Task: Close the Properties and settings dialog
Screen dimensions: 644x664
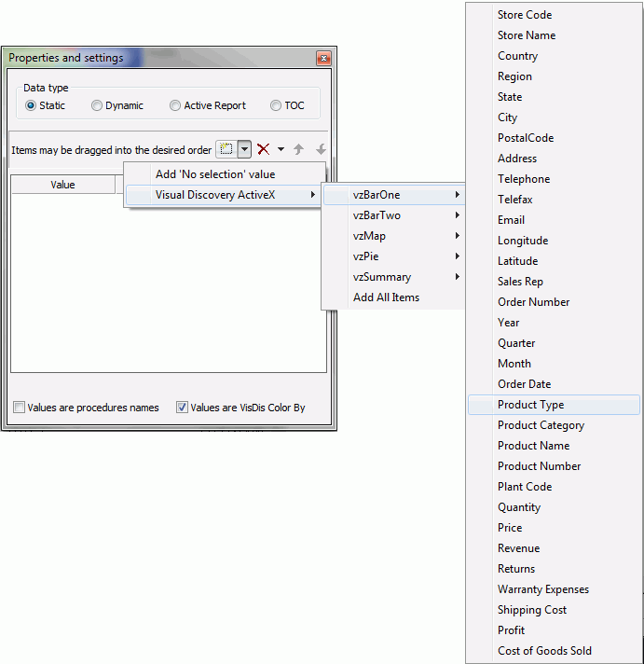Action: pyautogui.click(x=323, y=59)
